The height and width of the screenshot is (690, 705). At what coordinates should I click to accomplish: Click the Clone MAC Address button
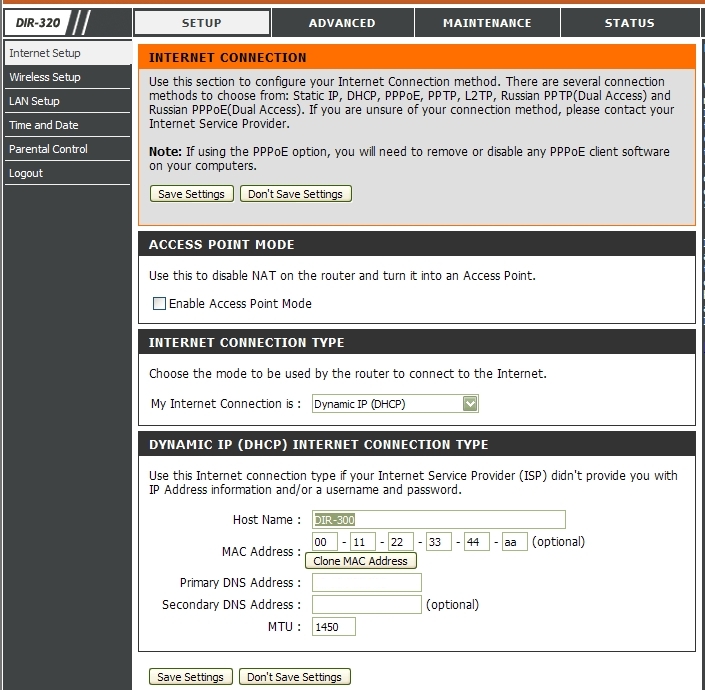click(361, 561)
